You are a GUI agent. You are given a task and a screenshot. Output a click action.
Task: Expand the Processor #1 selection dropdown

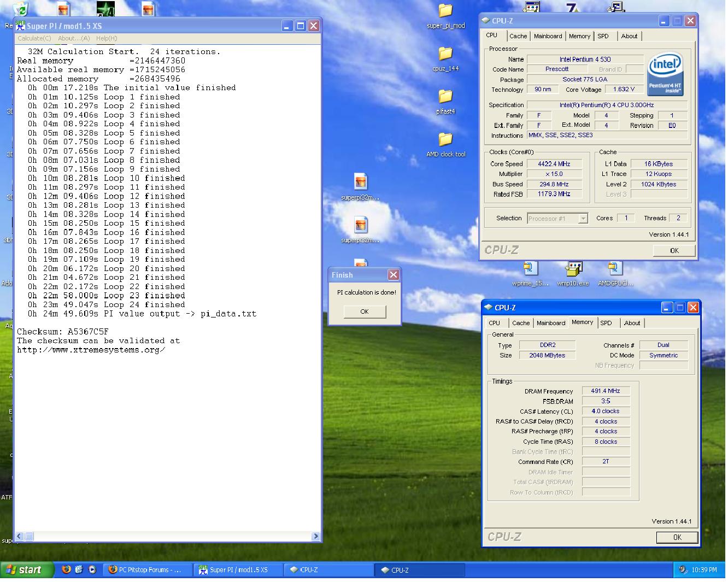point(583,218)
